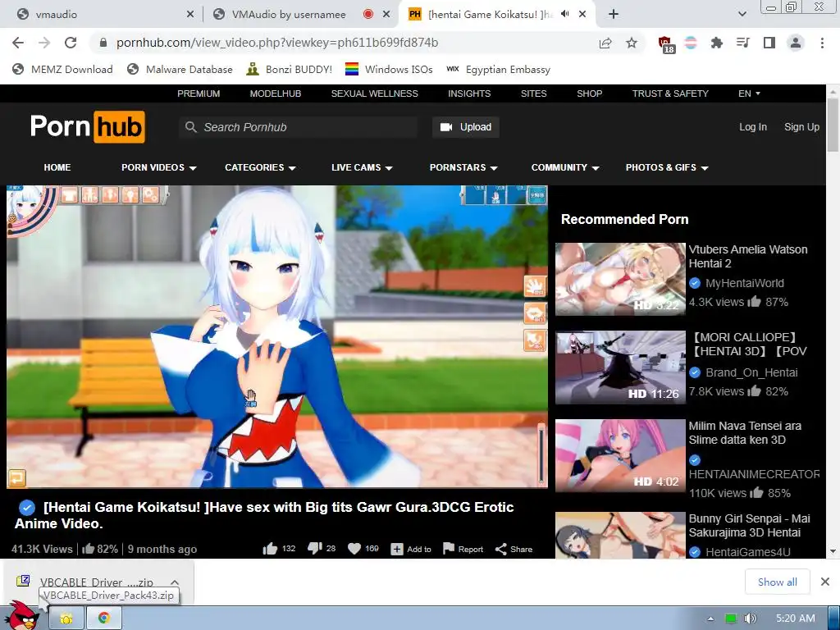The width and height of the screenshot is (840, 630).
Task: View site info via the padlock icon
Action: 103,43
